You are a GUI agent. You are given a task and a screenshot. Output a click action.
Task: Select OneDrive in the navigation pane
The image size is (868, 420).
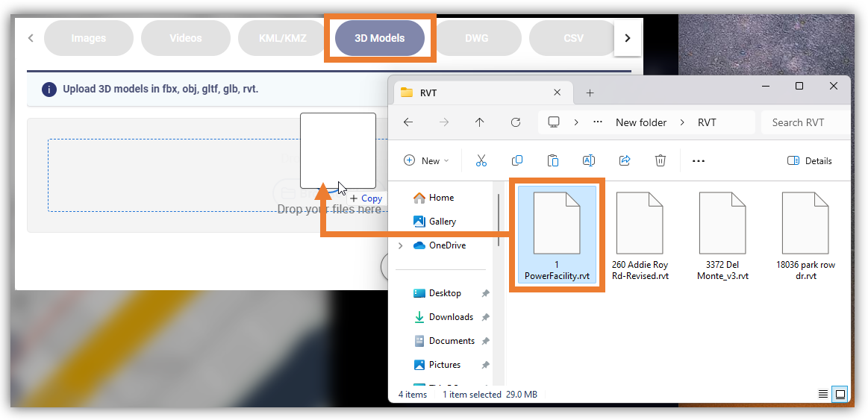point(439,245)
